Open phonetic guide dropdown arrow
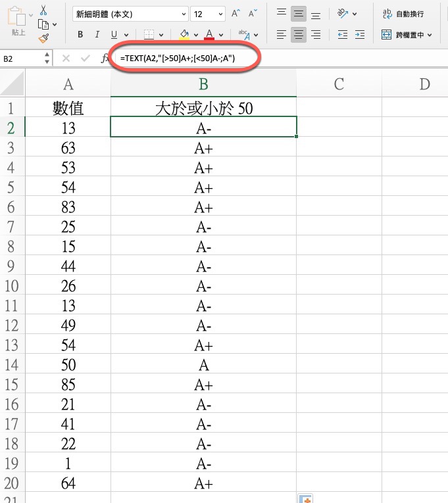This screenshot has height=503, width=448. [x=256, y=35]
